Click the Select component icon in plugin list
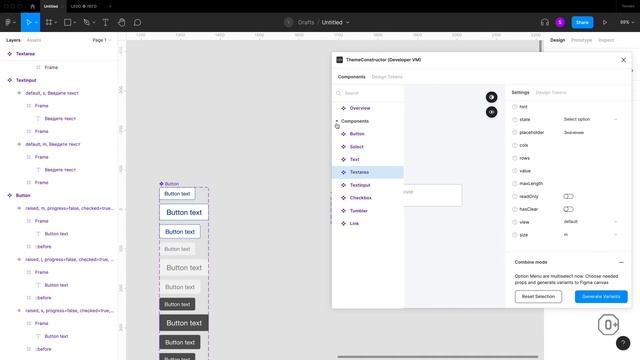The height and width of the screenshot is (360, 640). (x=343, y=147)
